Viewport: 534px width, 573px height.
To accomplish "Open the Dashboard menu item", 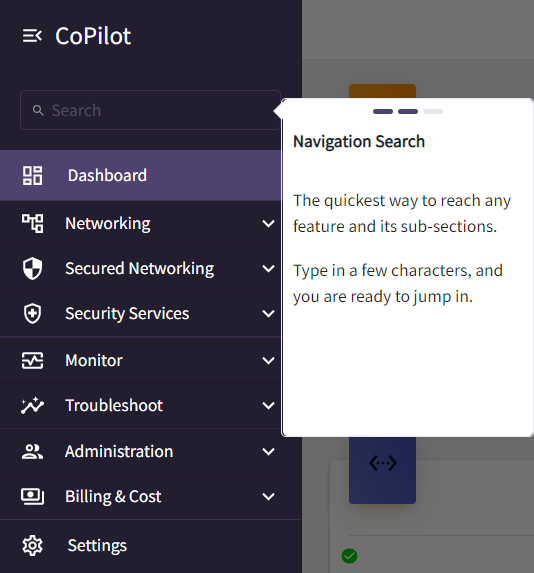I will coord(141,175).
